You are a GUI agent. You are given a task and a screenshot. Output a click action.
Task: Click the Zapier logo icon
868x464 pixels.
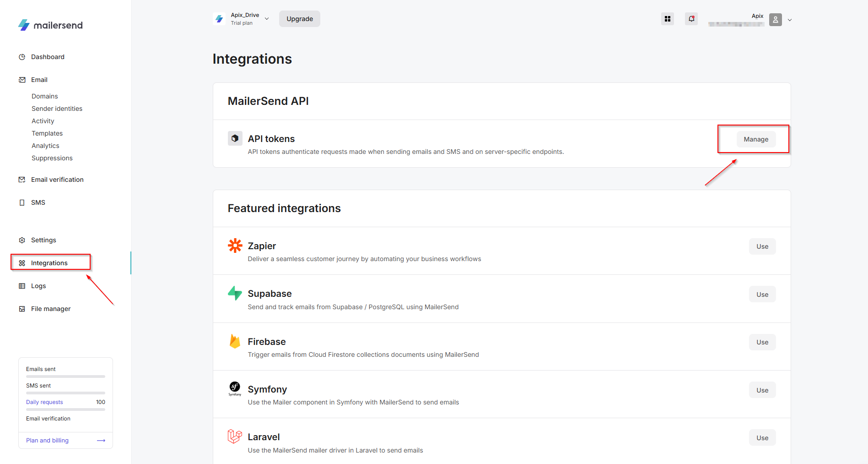point(235,246)
